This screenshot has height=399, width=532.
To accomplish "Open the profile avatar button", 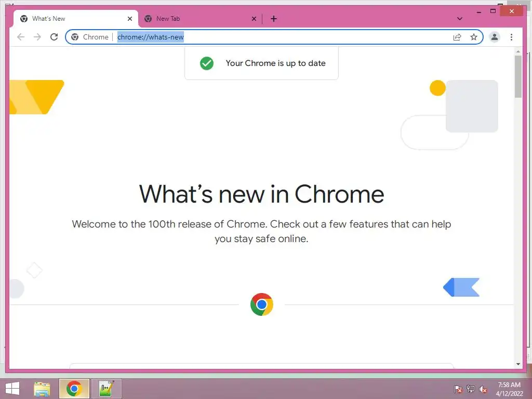I will 495,37.
